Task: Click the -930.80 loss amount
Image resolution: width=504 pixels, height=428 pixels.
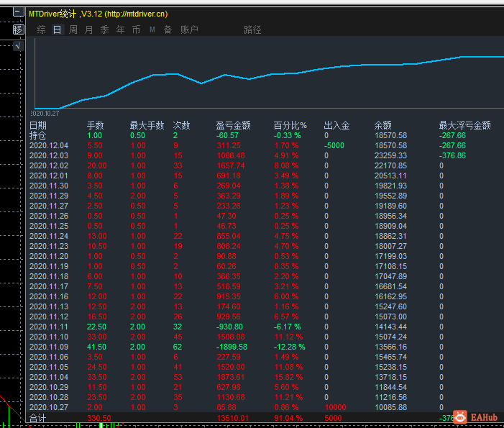Action: tap(229, 327)
